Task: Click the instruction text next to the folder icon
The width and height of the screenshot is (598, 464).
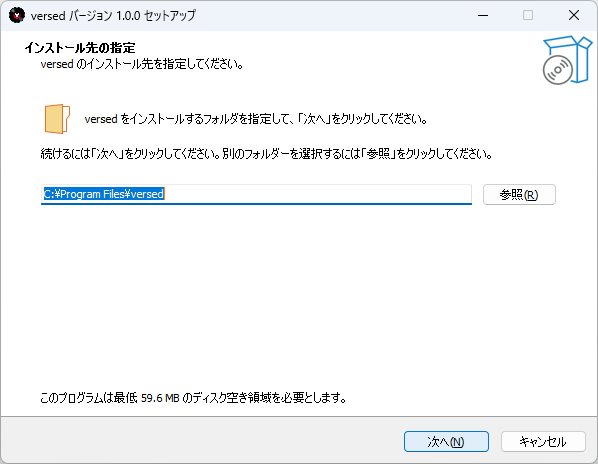Action: point(256,119)
